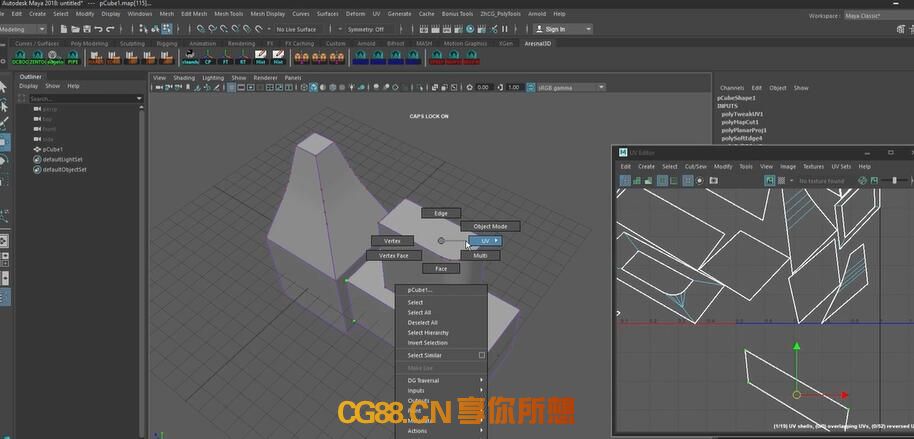Open UV Editor texture list dropdown arrow
The height and width of the screenshot is (439, 914).
coord(792,181)
